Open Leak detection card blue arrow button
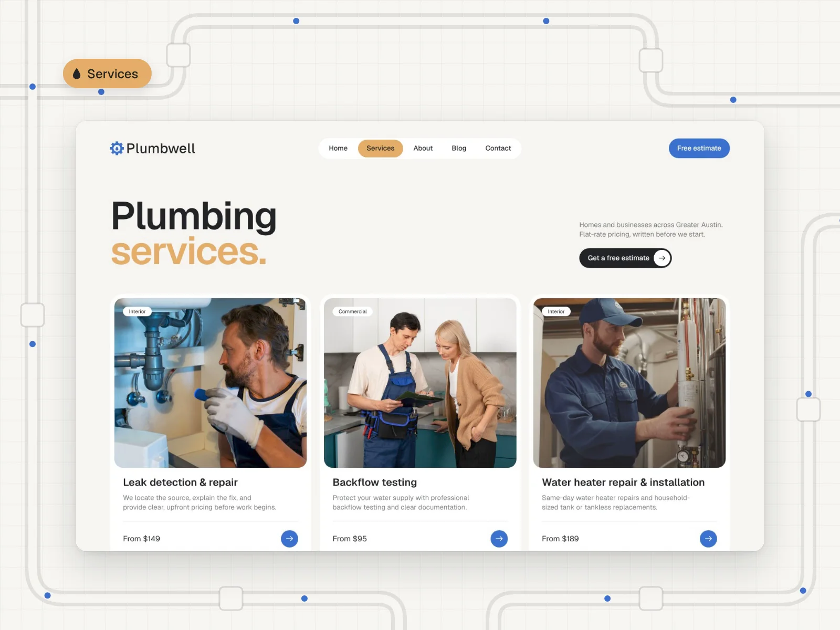Image resolution: width=840 pixels, height=630 pixels. (x=289, y=539)
